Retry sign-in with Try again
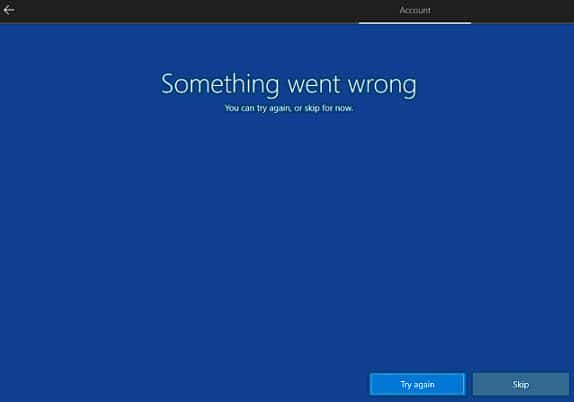The height and width of the screenshot is (402, 574). click(417, 384)
